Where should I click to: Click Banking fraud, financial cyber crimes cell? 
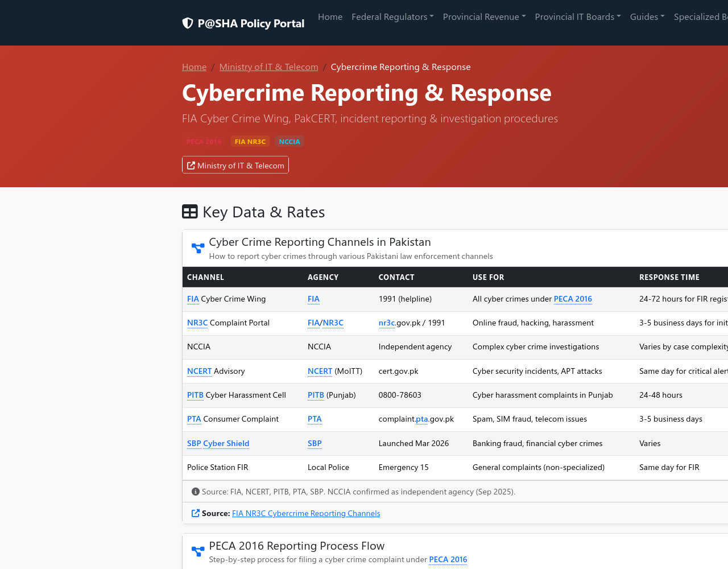coord(551,444)
